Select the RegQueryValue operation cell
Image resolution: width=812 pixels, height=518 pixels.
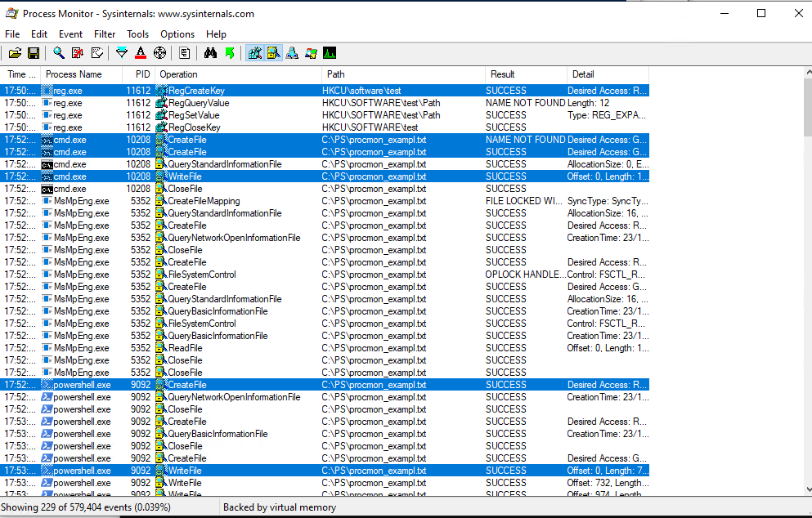click(x=199, y=103)
